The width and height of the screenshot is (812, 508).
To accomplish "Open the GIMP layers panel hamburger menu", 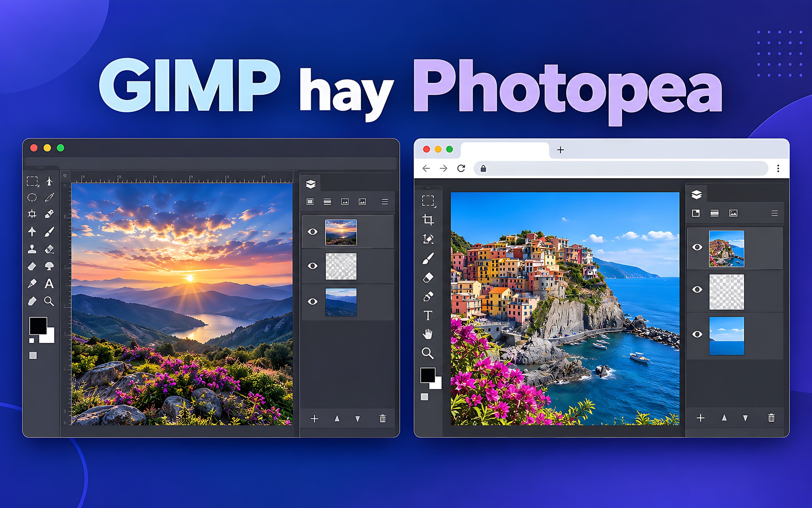I will (385, 202).
